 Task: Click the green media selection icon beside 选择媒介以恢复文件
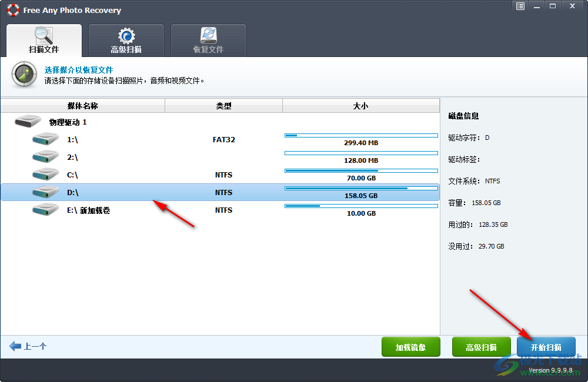pos(24,75)
